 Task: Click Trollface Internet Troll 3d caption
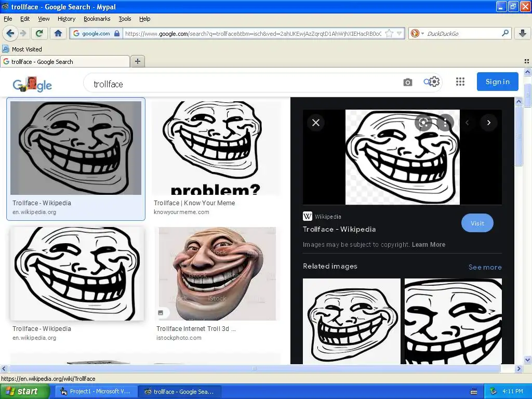click(x=196, y=328)
